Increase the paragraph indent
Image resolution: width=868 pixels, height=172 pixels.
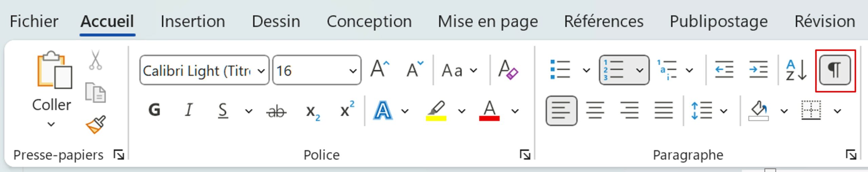point(758,70)
